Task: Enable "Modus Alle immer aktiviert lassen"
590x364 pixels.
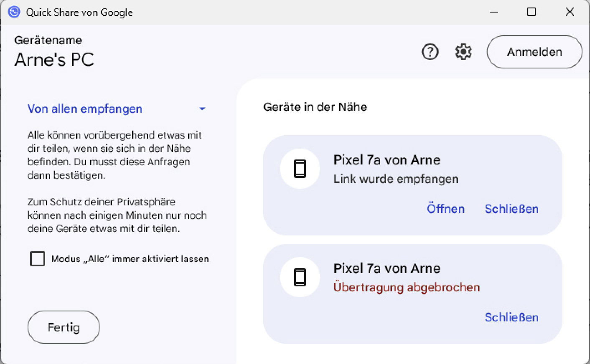Action: (x=37, y=259)
